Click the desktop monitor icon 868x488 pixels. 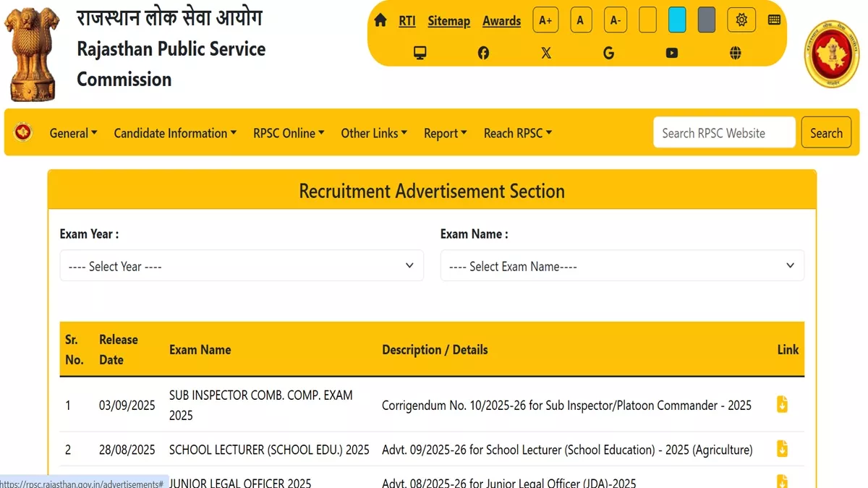(420, 53)
